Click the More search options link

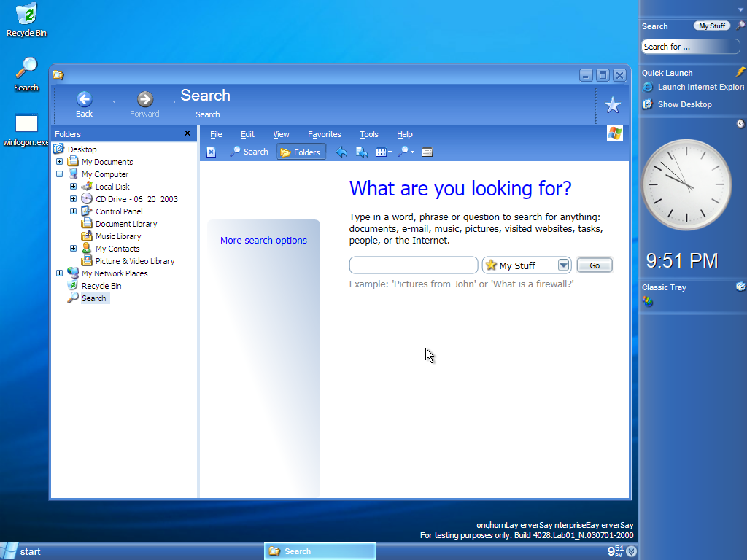(x=263, y=241)
